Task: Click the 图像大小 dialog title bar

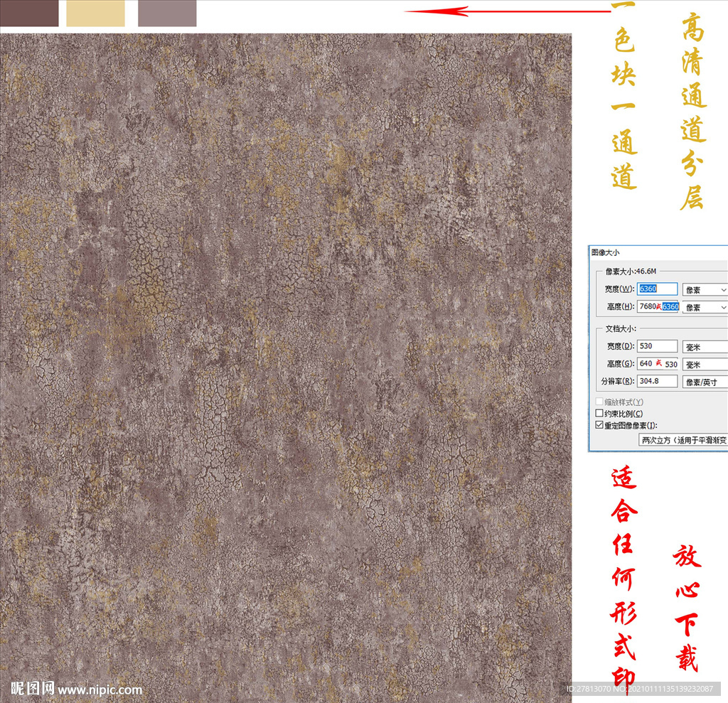Action: pos(658,252)
